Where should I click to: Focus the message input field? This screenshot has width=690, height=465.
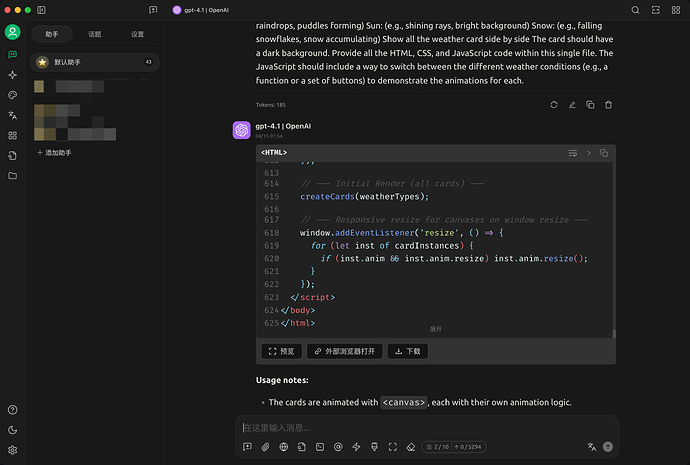(427, 427)
